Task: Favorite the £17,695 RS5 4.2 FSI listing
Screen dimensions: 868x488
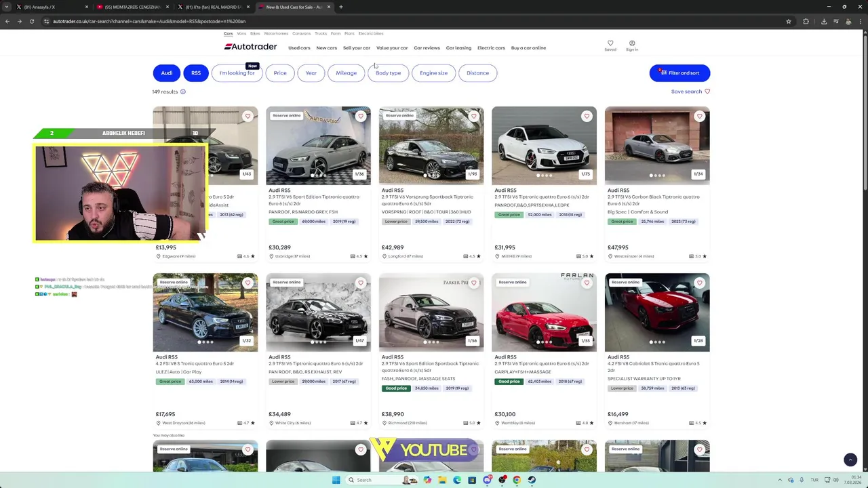Action: pos(248,283)
